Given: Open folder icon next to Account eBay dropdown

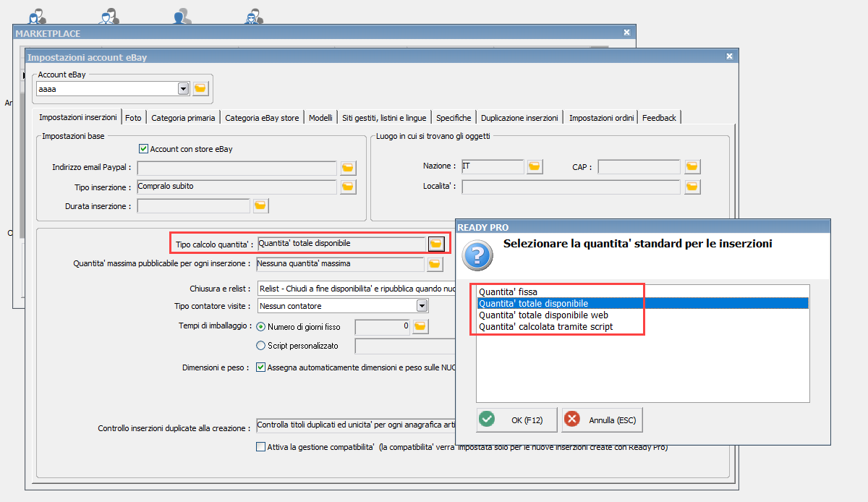Looking at the screenshot, I should [x=200, y=89].
